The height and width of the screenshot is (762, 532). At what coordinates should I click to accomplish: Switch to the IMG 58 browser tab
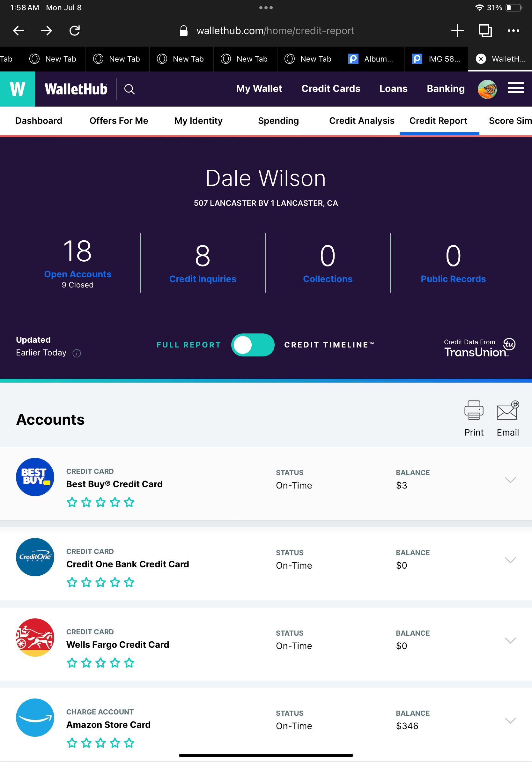(x=436, y=59)
